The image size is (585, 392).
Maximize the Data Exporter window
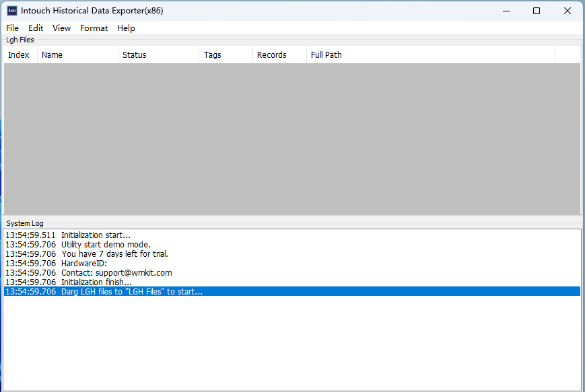[x=537, y=11]
